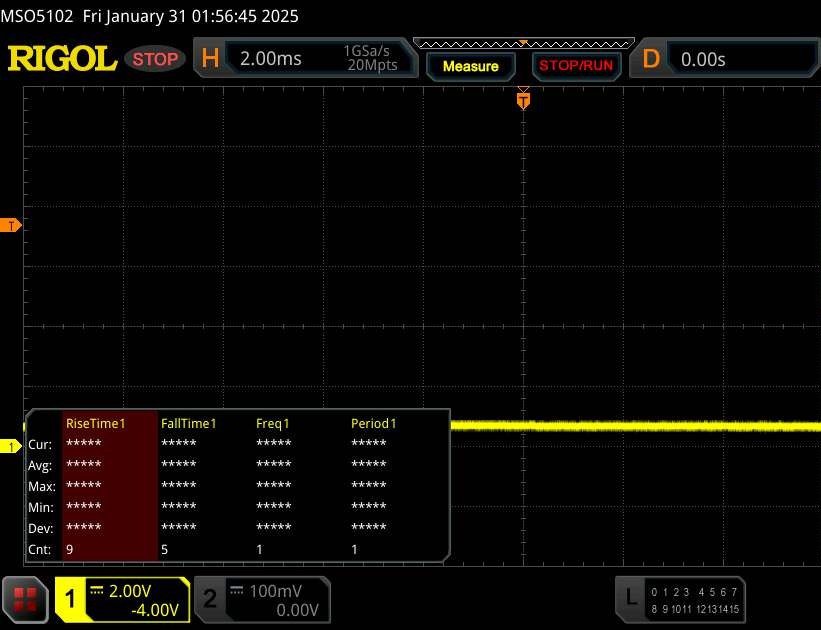This screenshot has width=821, height=630.
Task: Click the RIGOL logo
Action: pyautogui.click(x=62, y=58)
